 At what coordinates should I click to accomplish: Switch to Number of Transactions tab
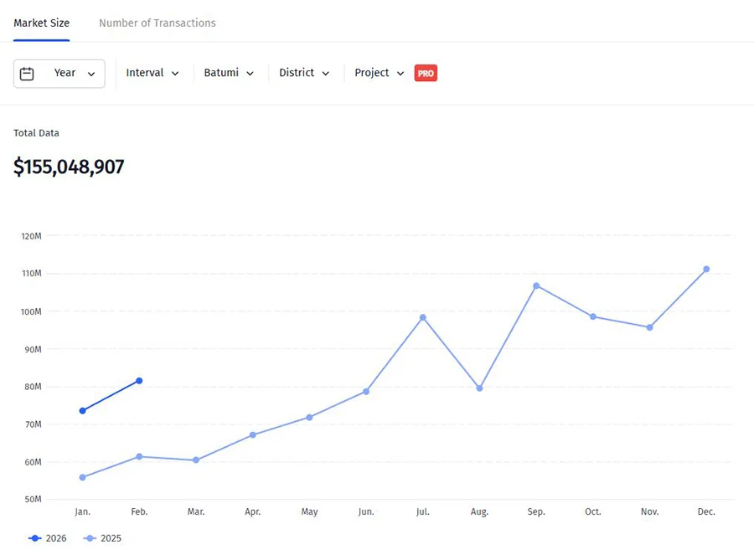[x=157, y=23]
